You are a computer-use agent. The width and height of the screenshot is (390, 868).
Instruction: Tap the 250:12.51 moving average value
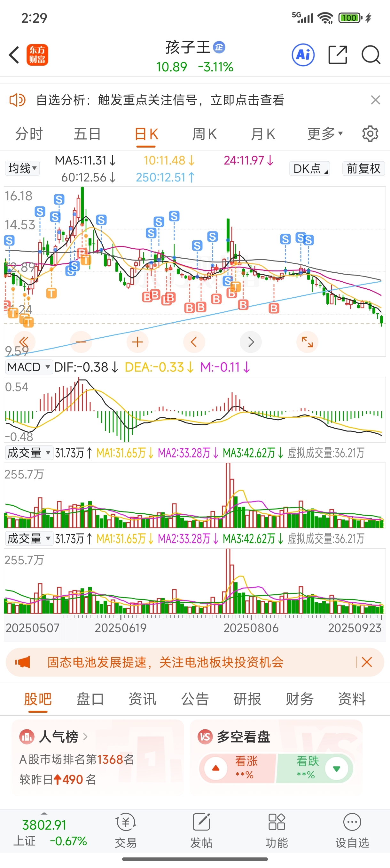(x=165, y=177)
